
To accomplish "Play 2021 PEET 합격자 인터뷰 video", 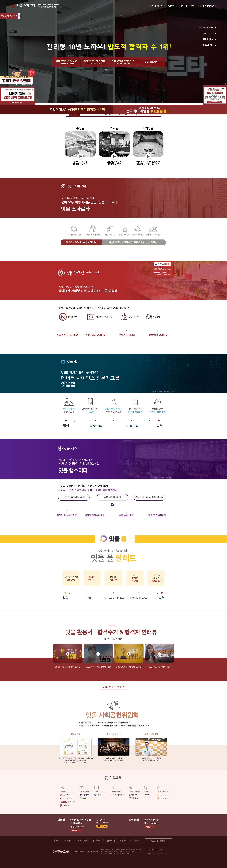I will (159, 654).
